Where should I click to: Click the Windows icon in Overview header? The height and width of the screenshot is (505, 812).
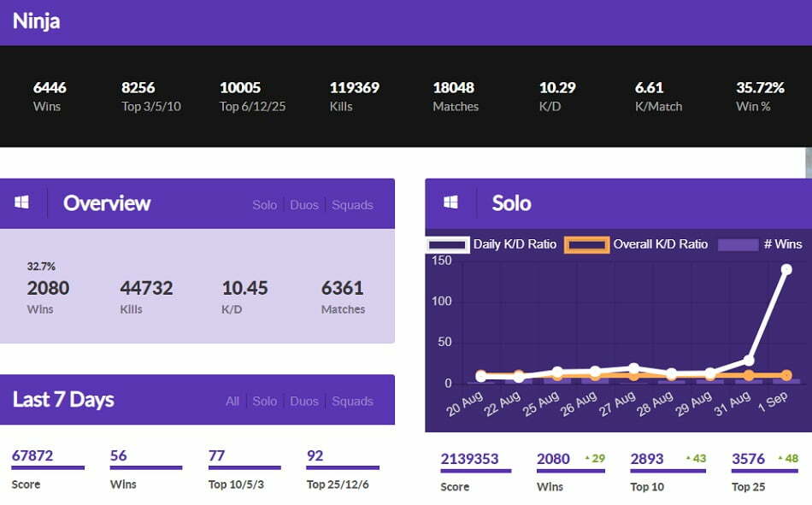coord(21,202)
